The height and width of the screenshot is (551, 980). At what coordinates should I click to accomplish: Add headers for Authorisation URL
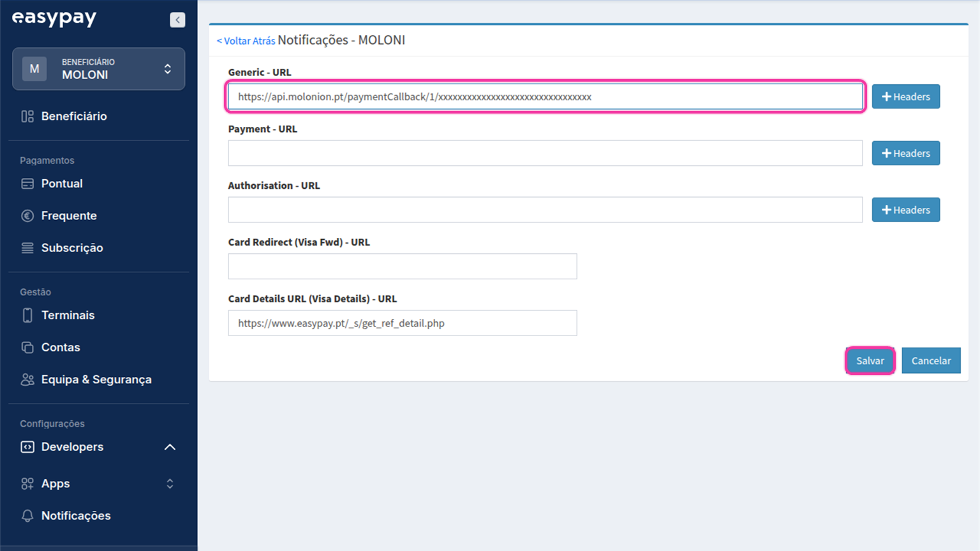pyautogui.click(x=906, y=210)
